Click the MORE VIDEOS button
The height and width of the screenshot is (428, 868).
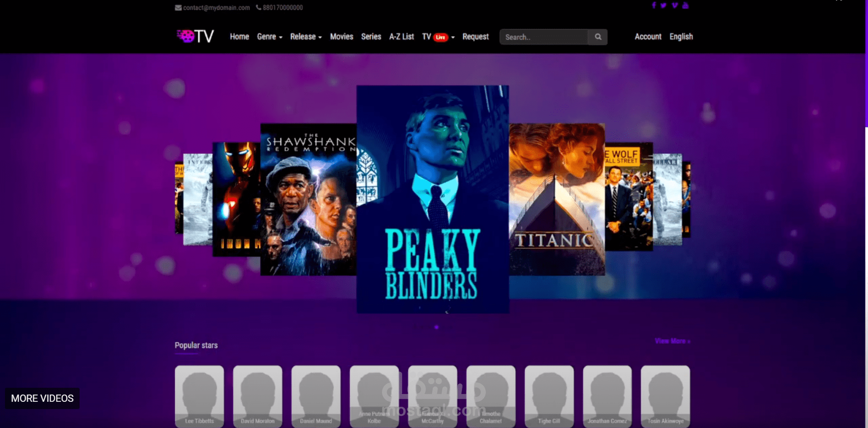click(42, 398)
